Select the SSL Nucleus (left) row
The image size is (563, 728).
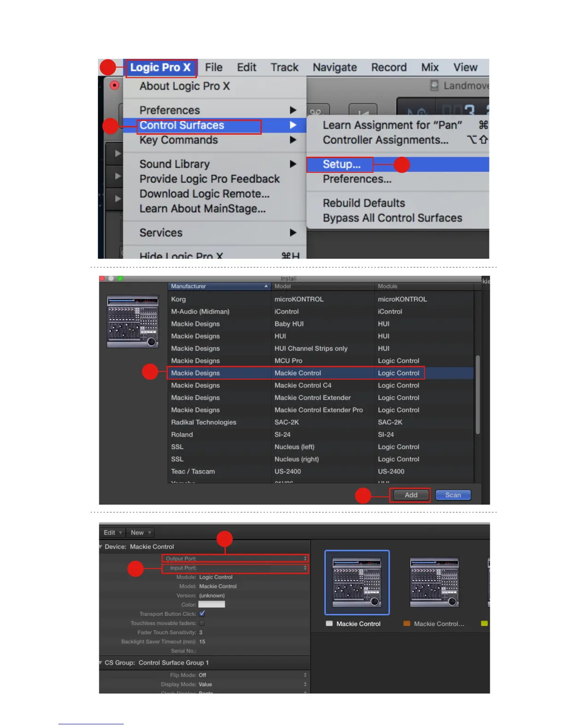[321, 447]
